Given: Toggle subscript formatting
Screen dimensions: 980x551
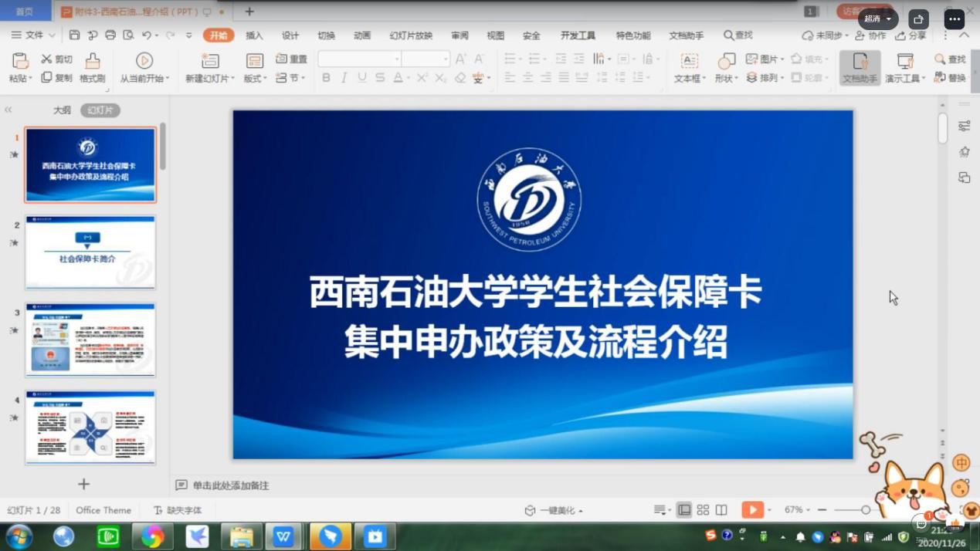Looking at the screenshot, I should click(440, 77).
